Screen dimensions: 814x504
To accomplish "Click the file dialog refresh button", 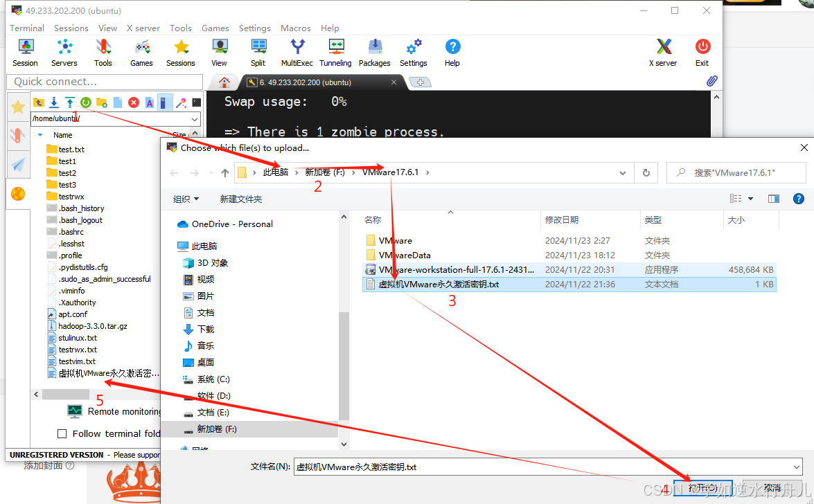I will tap(646, 173).
